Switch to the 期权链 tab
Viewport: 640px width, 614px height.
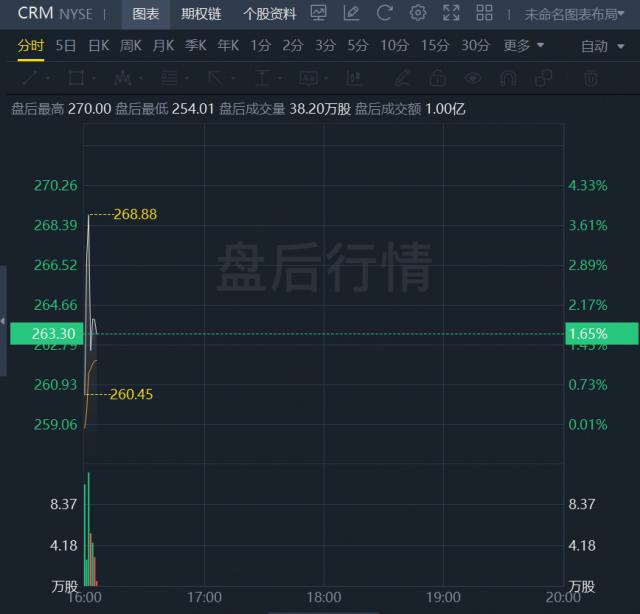pyautogui.click(x=201, y=14)
